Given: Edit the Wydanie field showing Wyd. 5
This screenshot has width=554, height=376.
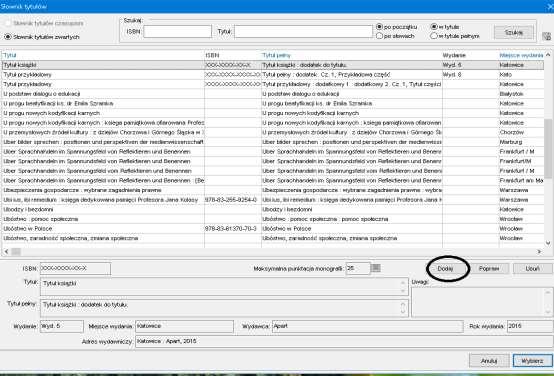Looking at the screenshot, I should pyautogui.click(x=62, y=326).
